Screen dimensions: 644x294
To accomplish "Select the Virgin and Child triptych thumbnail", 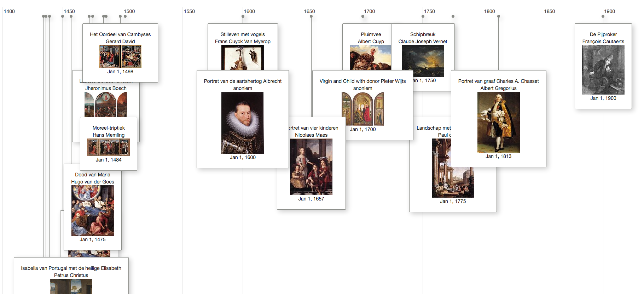I will coord(363,109).
